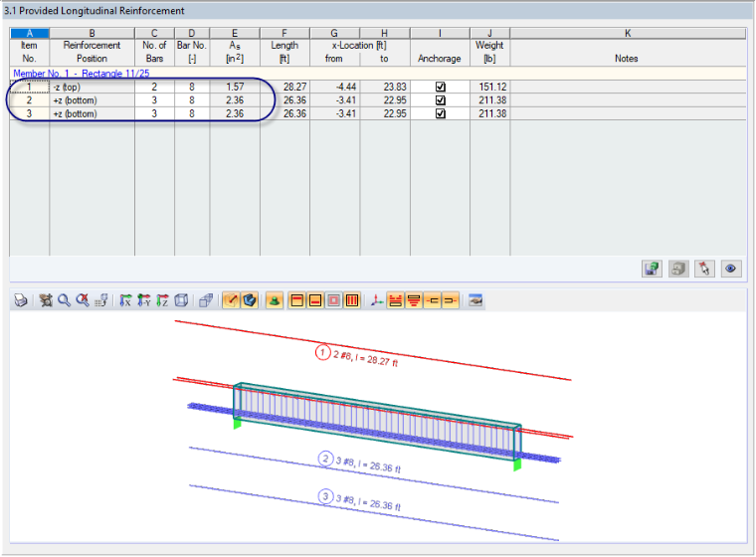
Task: Click '+z (bottom)' cell in item 2
Action: pyautogui.click(x=92, y=100)
